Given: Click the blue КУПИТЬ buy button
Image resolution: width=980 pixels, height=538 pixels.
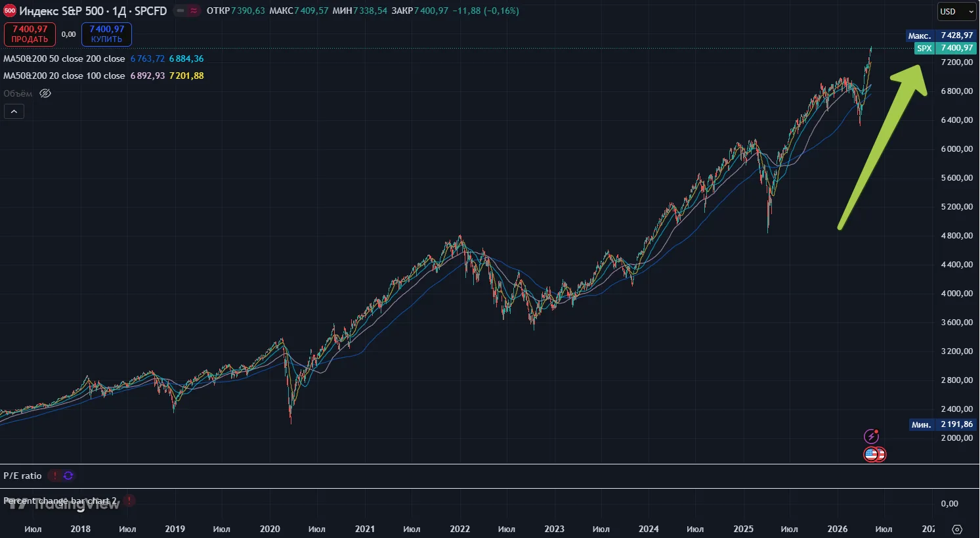Looking at the screenshot, I should [x=106, y=34].
